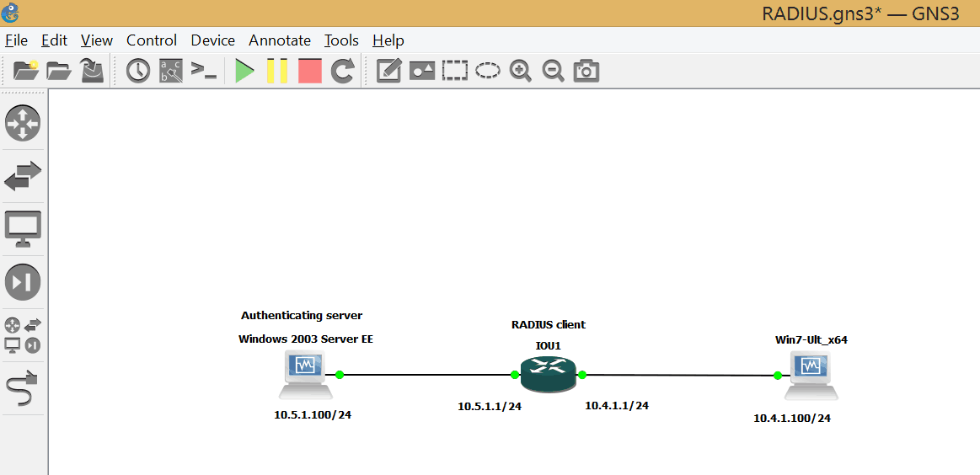This screenshot has width=980, height=475.
Task: Click the Zoom in magnifier
Action: pyautogui.click(x=521, y=71)
